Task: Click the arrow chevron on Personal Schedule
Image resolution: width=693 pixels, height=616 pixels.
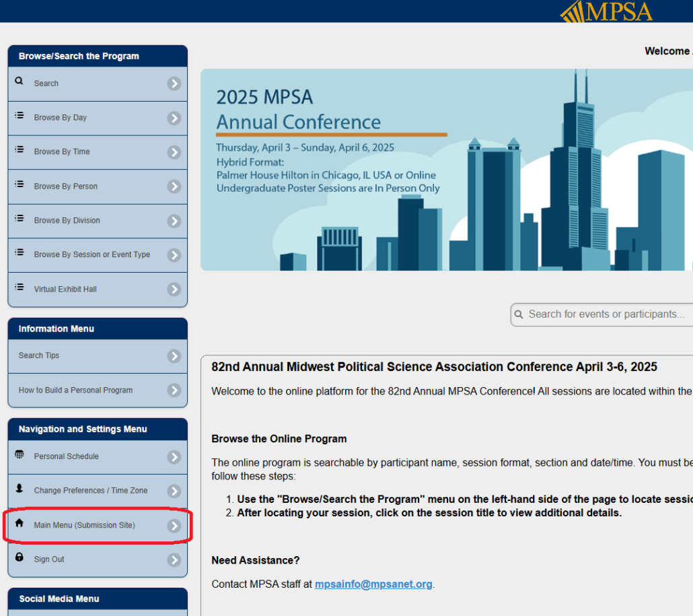Action: click(174, 457)
